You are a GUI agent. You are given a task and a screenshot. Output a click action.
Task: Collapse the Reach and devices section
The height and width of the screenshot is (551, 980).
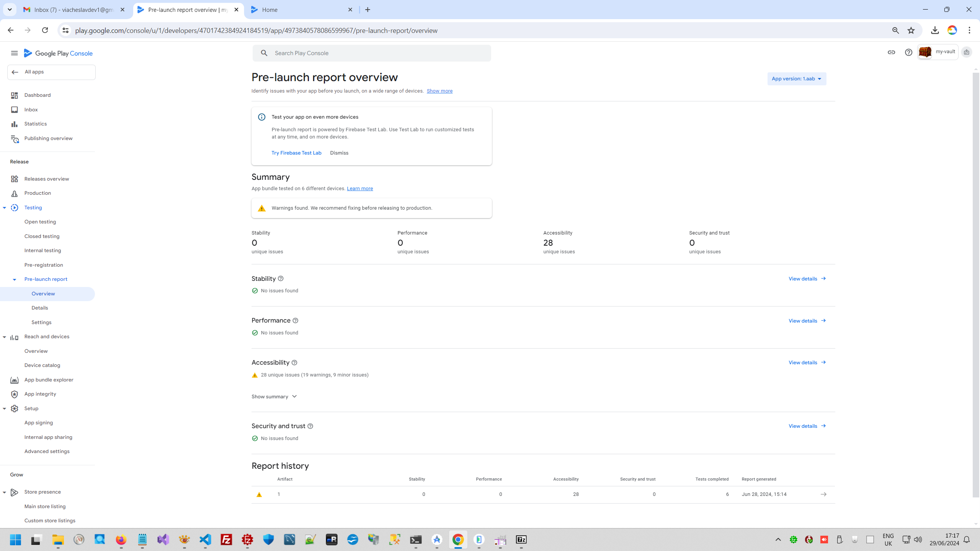[5, 337]
